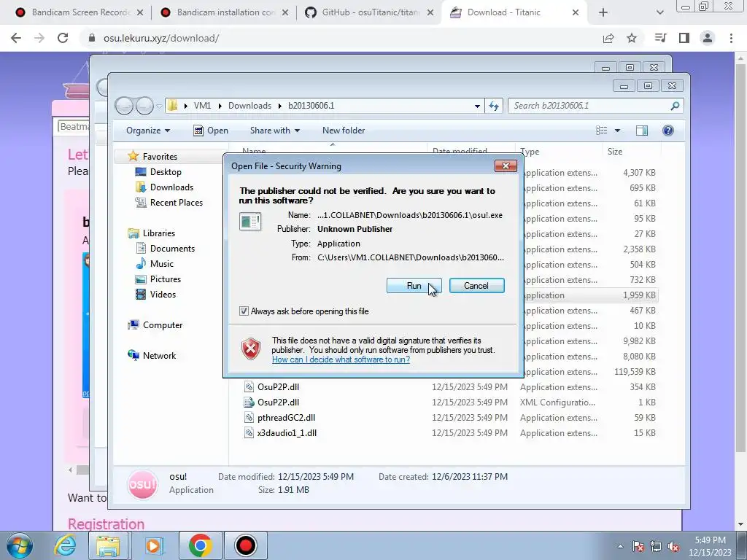Open the Chrome profile icon
This screenshot has width=747, height=560.
point(708,38)
